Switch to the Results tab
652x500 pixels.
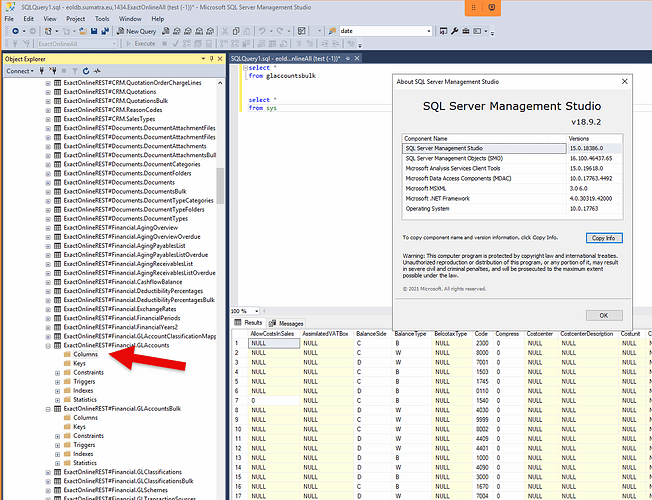click(249, 323)
